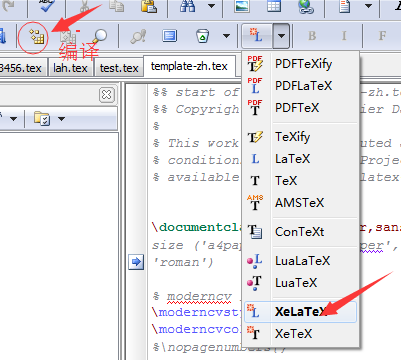Pick LuaLaTeX from the dropdown list

tap(301, 261)
